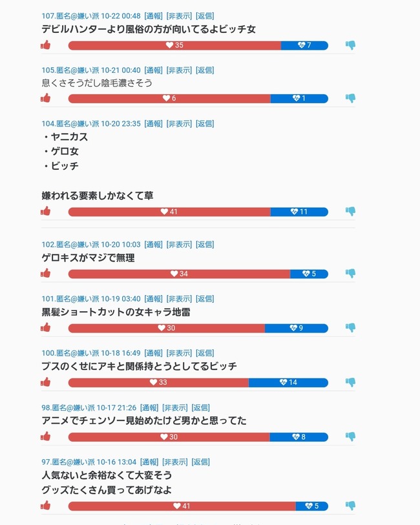Open 返信 reply for comment 100
Viewport: 420px width, 525px height.
pyautogui.click(x=205, y=353)
